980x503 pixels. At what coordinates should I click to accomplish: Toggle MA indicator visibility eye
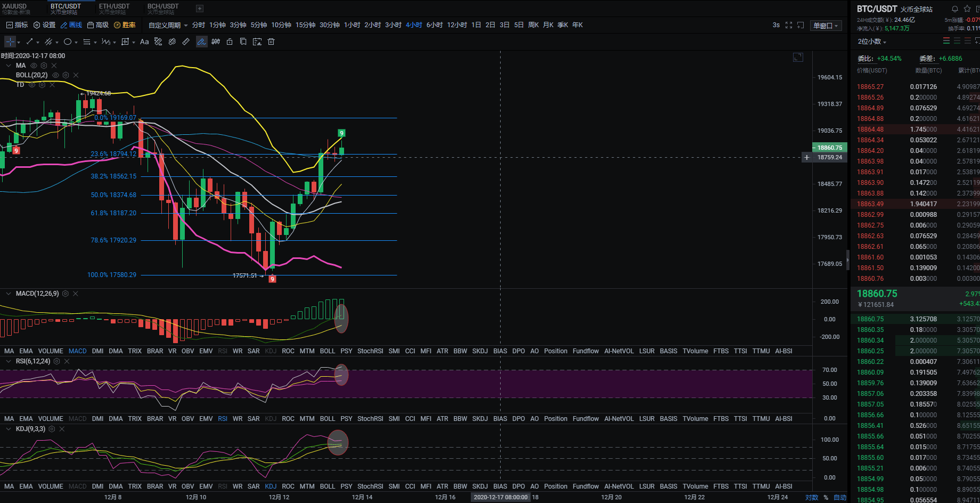34,66
